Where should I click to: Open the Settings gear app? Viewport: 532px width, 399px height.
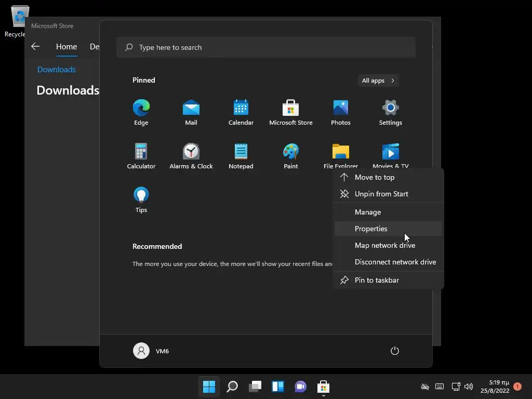click(391, 112)
